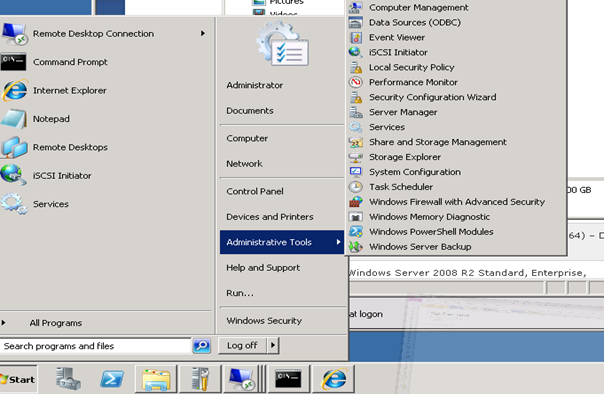
Task: Click server tools icon with wrench on taskbar
Action: 200,379
